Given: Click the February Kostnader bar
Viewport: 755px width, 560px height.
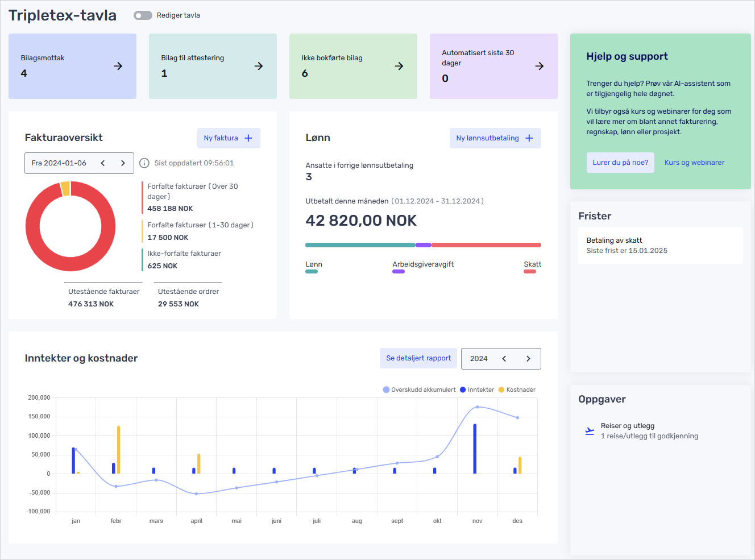Looking at the screenshot, I should (118, 450).
